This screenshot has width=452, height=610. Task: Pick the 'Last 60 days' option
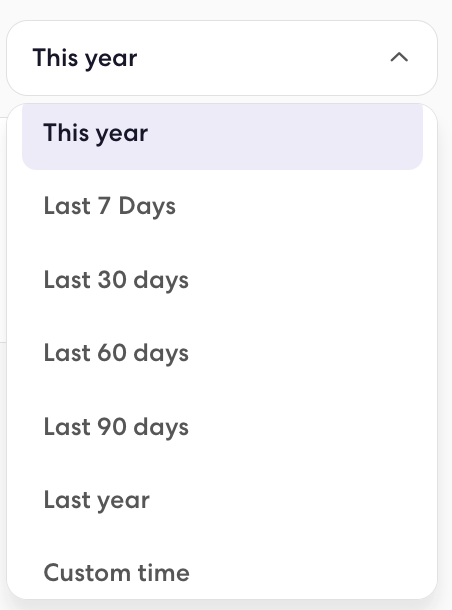(x=222, y=353)
